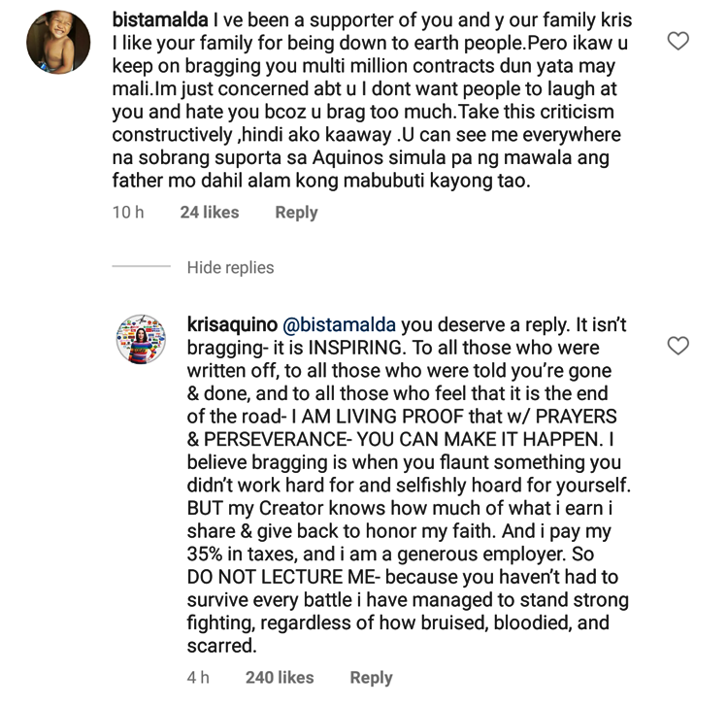The image size is (728, 706).
Task: View the 240 likes list
Action: 280,677
